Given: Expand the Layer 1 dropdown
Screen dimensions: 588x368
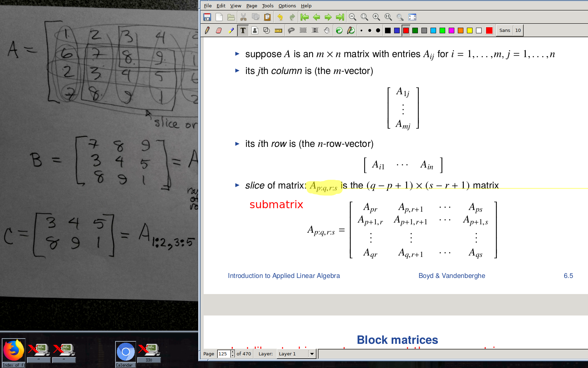Looking at the screenshot, I should pyautogui.click(x=312, y=354).
